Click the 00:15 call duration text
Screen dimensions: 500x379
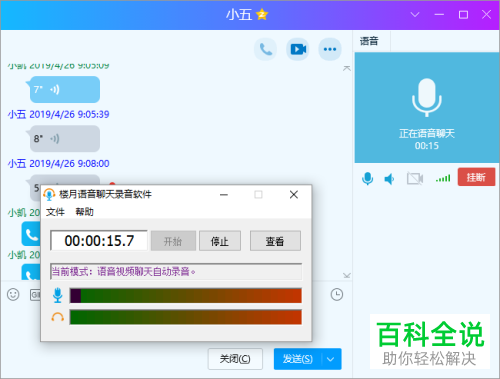[x=427, y=146]
